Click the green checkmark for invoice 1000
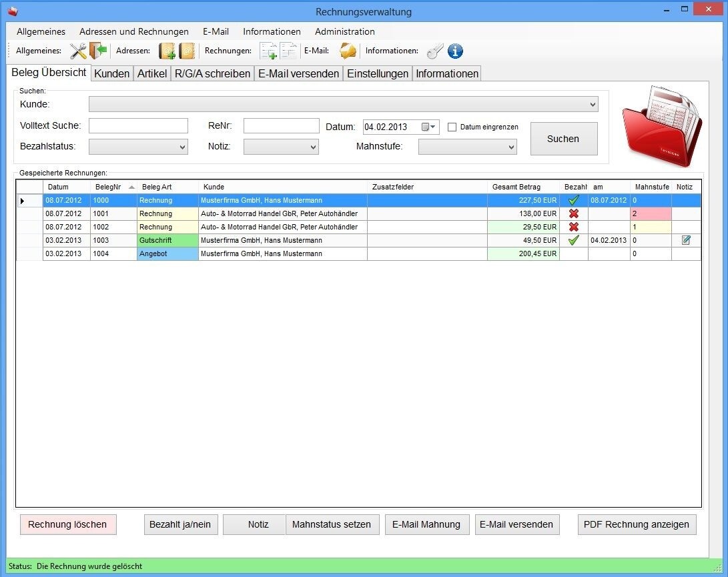This screenshot has width=728, height=577. click(573, 200)
